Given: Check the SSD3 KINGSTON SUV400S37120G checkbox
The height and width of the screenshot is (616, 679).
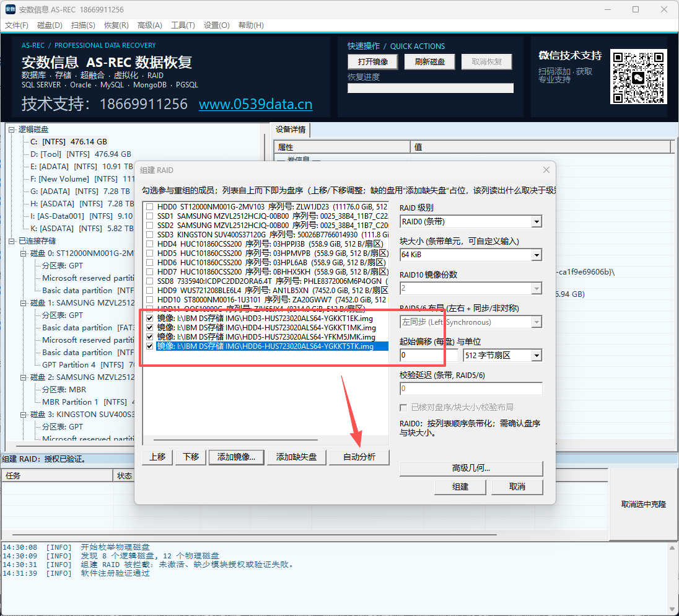Looking at the screenshot, I should pos(149,235).
